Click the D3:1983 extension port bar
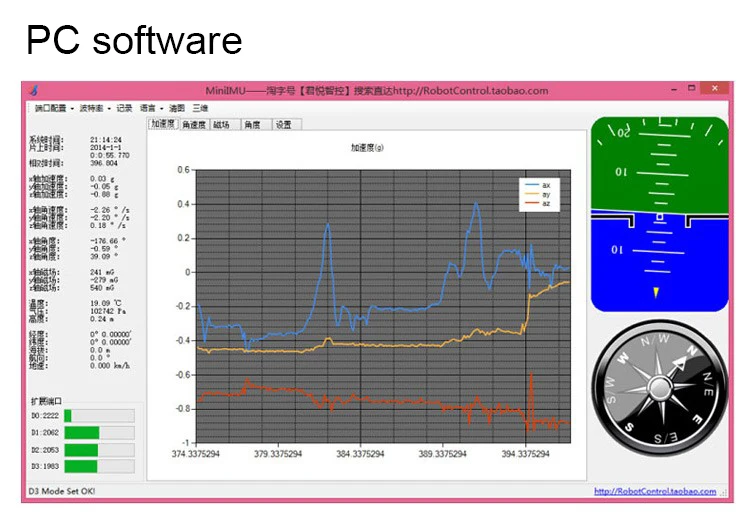 tap(99, 466)
